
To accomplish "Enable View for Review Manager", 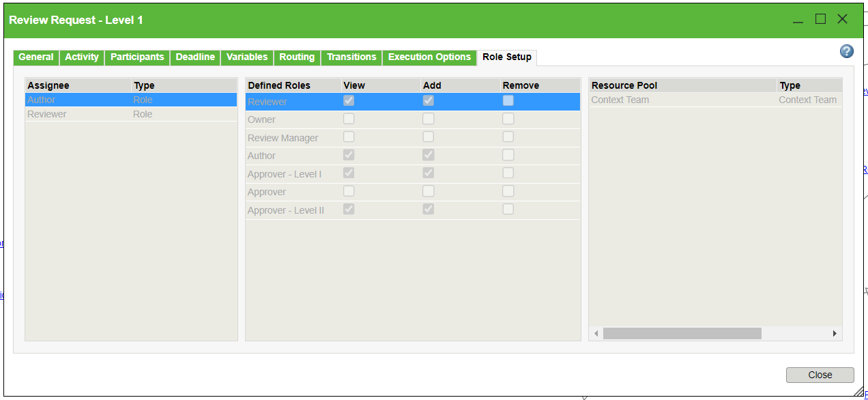I will tap(349, 136).
